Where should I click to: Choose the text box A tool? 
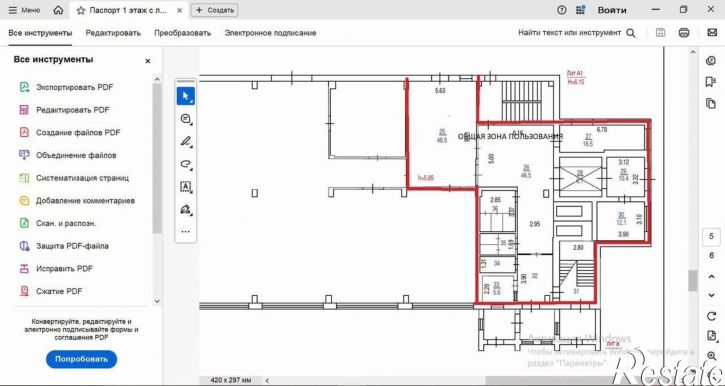[185, 187]
